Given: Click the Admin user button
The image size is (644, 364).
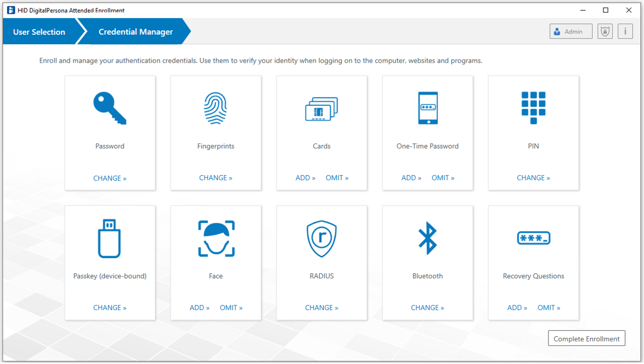Looking at the screenshot, I should point(571,31).
